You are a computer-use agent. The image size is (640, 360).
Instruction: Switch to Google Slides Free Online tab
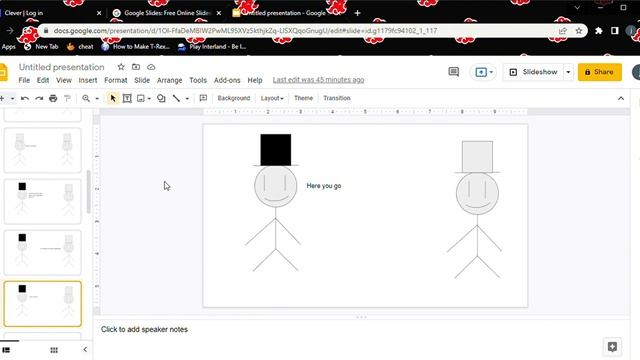(167, 13)
